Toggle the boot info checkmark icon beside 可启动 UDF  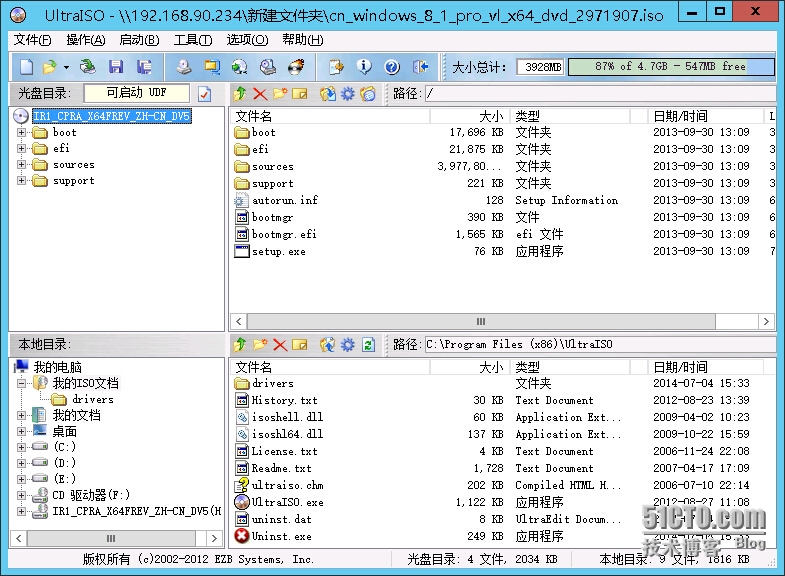click(x=204, y=94)
